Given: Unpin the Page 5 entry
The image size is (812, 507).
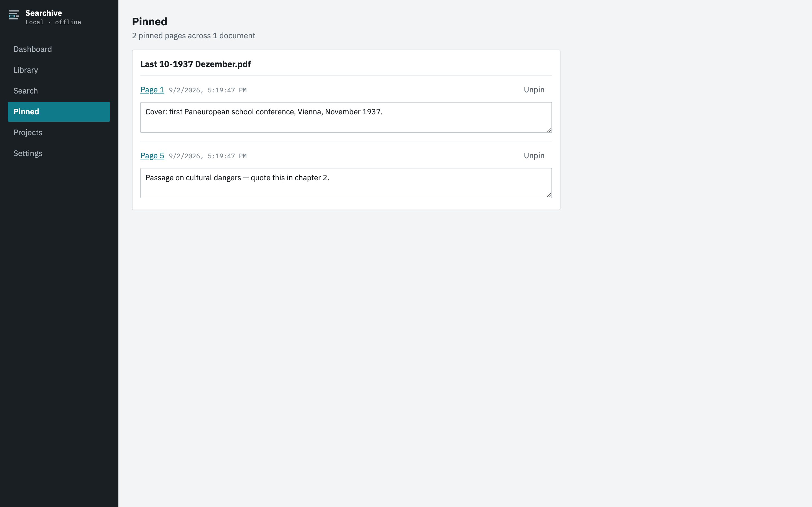Looking at the screenshot, I should (534, 155).
